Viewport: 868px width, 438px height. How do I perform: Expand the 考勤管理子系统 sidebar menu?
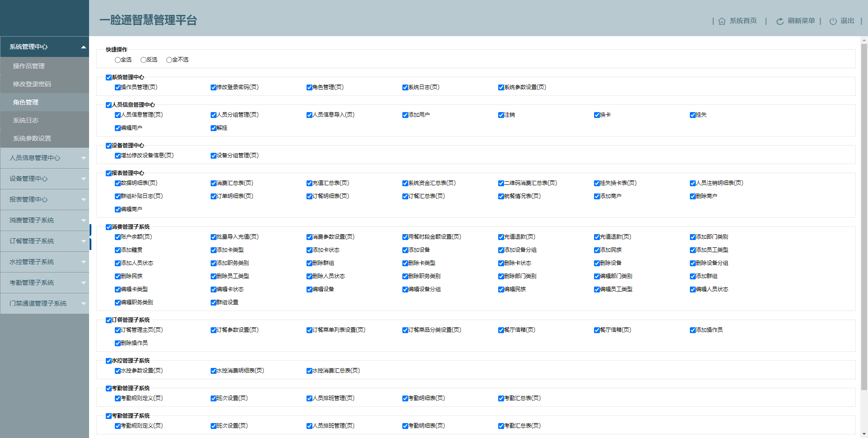44,283
